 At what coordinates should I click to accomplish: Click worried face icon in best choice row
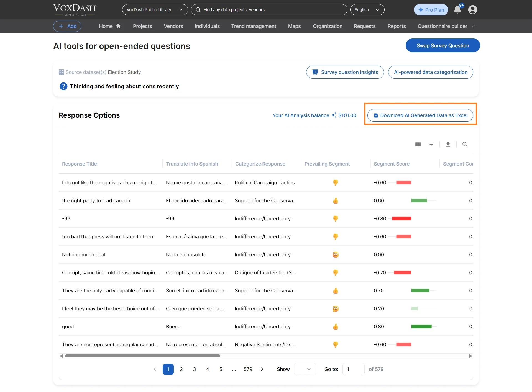pyautogui.click(x=336, y=309)
